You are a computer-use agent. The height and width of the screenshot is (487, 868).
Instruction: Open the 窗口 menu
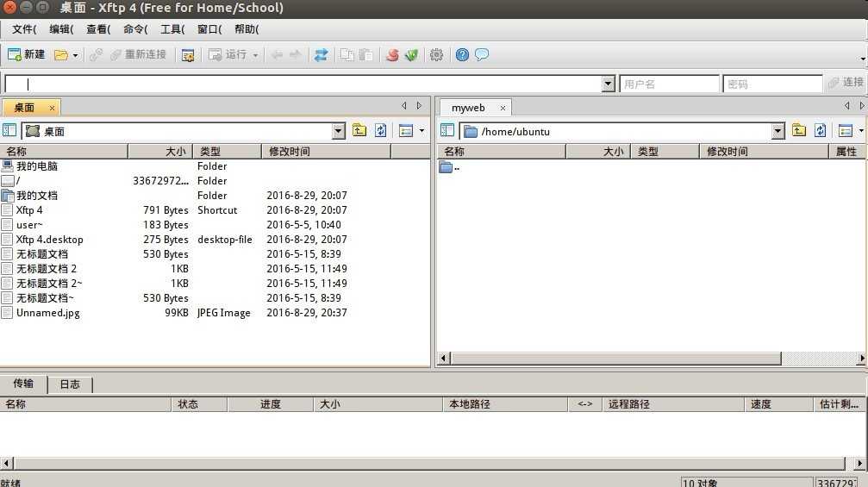tap(209, 29)
